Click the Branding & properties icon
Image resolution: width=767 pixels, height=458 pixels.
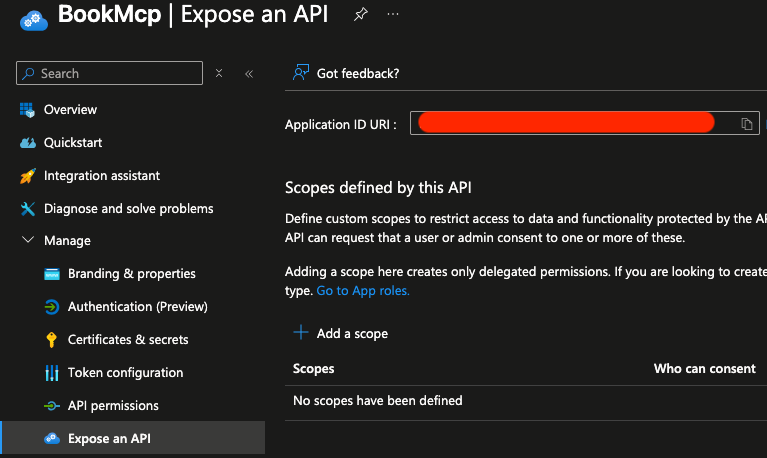(51, 274)
